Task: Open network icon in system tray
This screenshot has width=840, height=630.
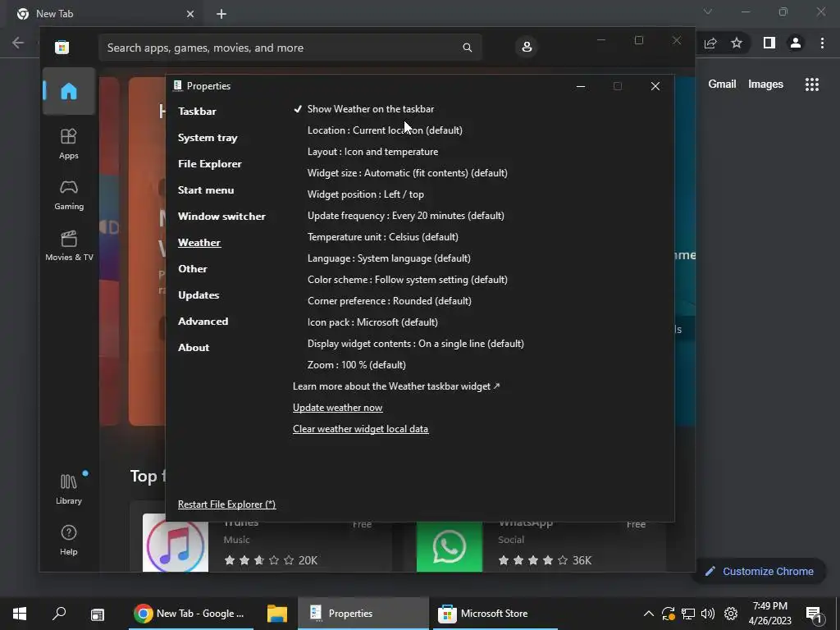Action: pyautogui.click(x=688, y=614)
